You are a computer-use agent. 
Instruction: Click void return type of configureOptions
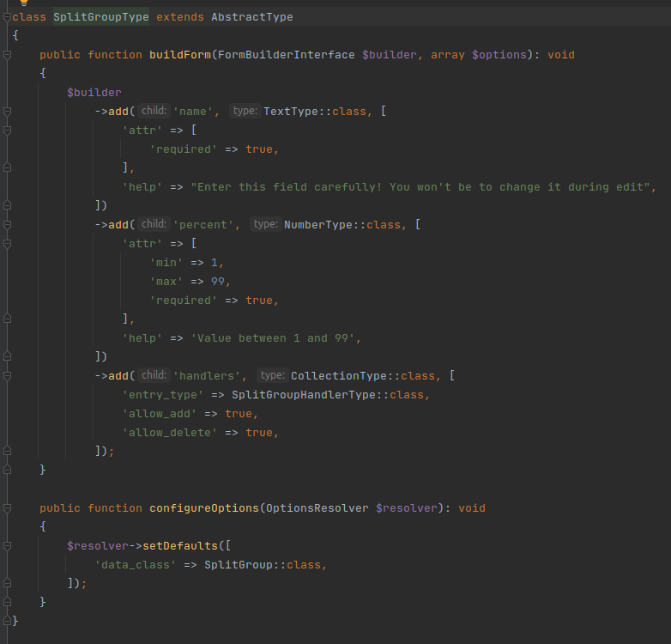472,508
